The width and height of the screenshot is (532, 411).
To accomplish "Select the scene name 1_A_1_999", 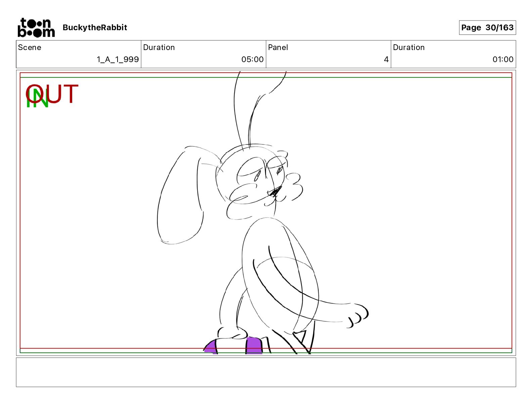I will click(118, 59).
